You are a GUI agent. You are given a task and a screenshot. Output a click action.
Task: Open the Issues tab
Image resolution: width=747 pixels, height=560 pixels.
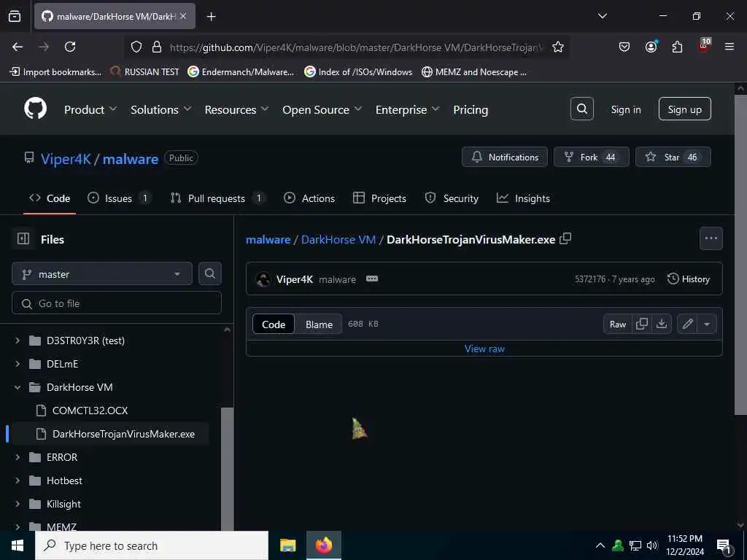(x=120, y=198)
